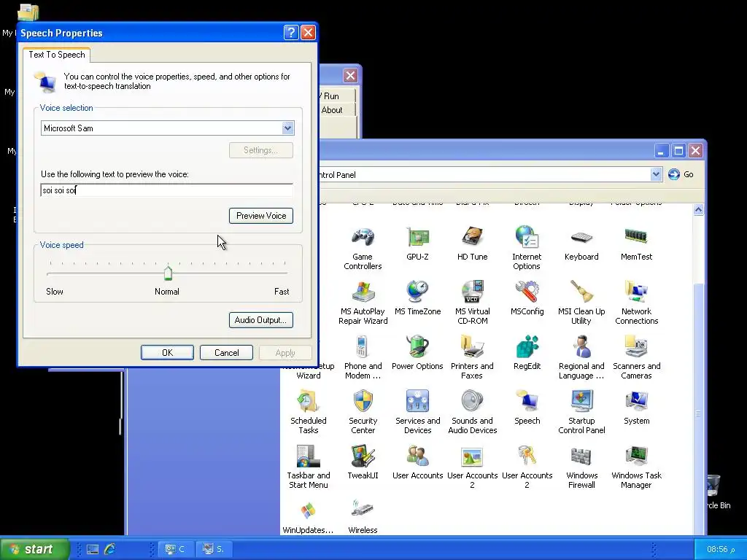Viewport: 747px width, 560px height.
Task: Open Sounds and Audio Devices
Action: 472,412
